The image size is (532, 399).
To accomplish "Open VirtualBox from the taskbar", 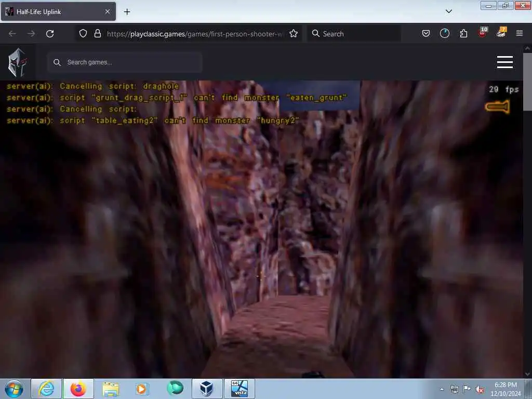I will tap(206, 389).
